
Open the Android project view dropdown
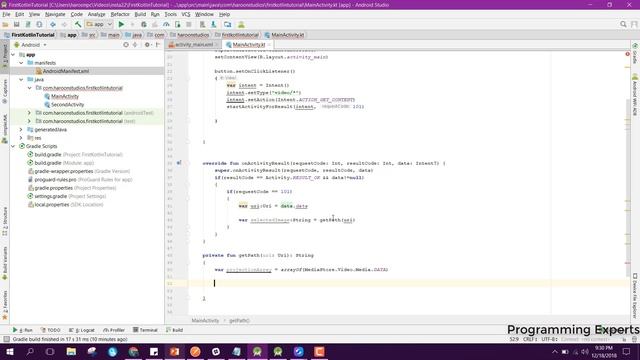point(31,44)
